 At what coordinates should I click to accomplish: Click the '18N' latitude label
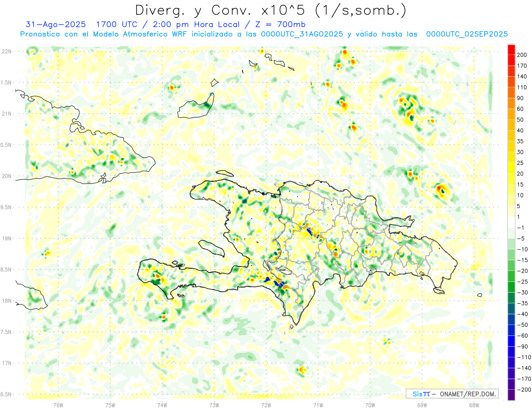pos(7,301)
